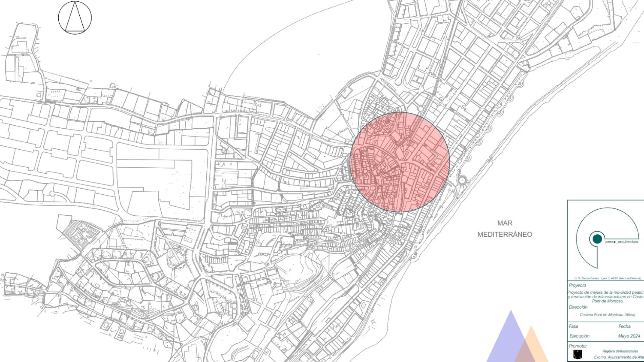This screenshot has width=644, height=362.
Task: Click the Mayo 2024 date value
Action: click(x=629, y=336)
